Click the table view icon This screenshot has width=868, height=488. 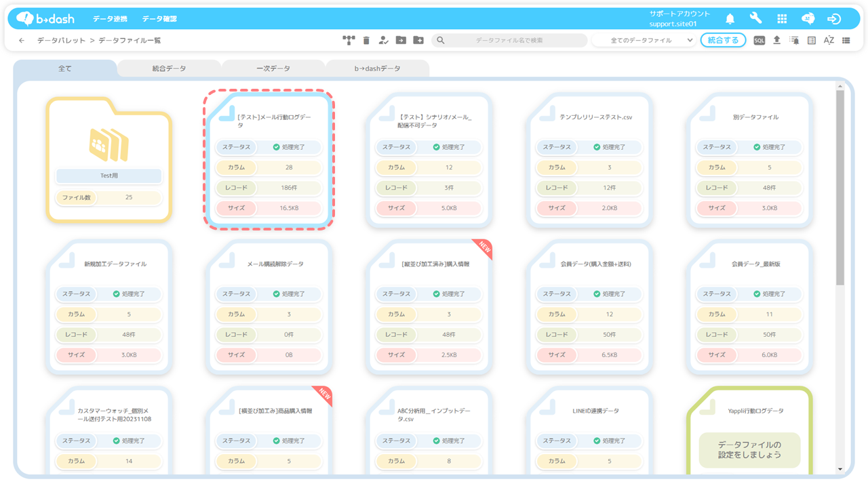[x=812, y=41]
